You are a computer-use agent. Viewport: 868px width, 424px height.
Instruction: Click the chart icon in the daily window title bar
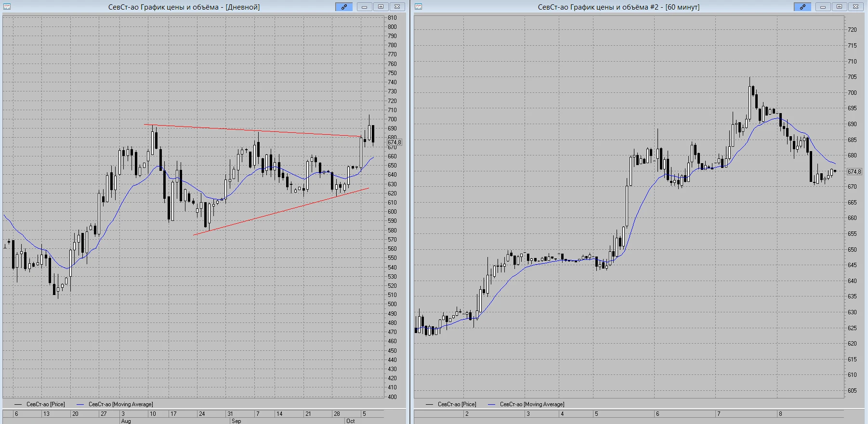point(7,7)
